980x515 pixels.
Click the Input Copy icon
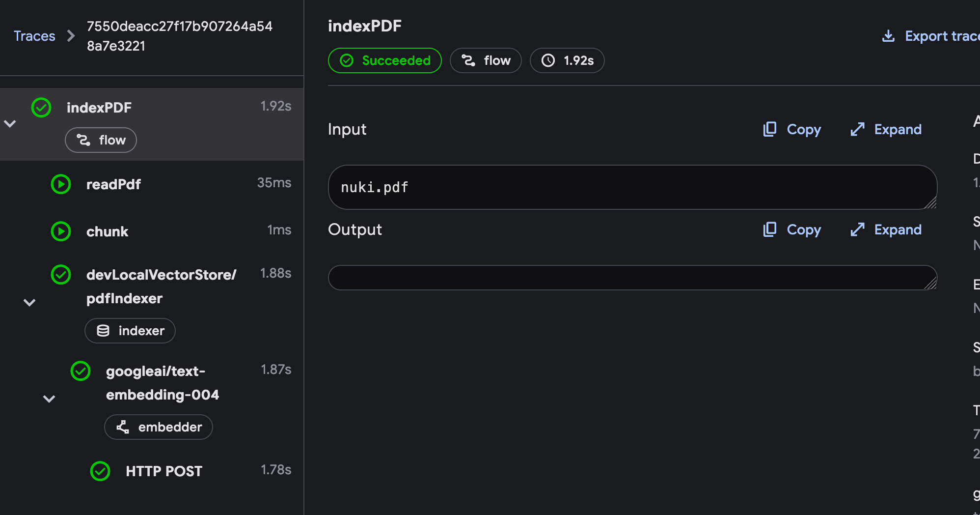(x=770, y=129)
